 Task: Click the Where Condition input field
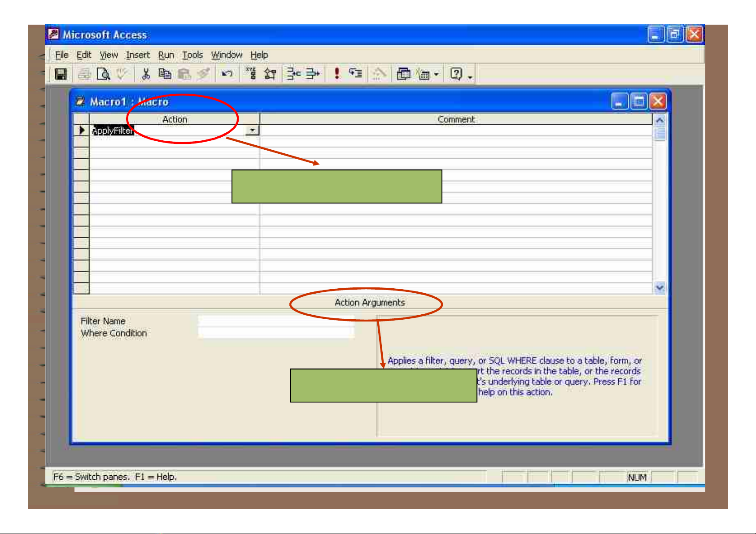tap(276, 333)
